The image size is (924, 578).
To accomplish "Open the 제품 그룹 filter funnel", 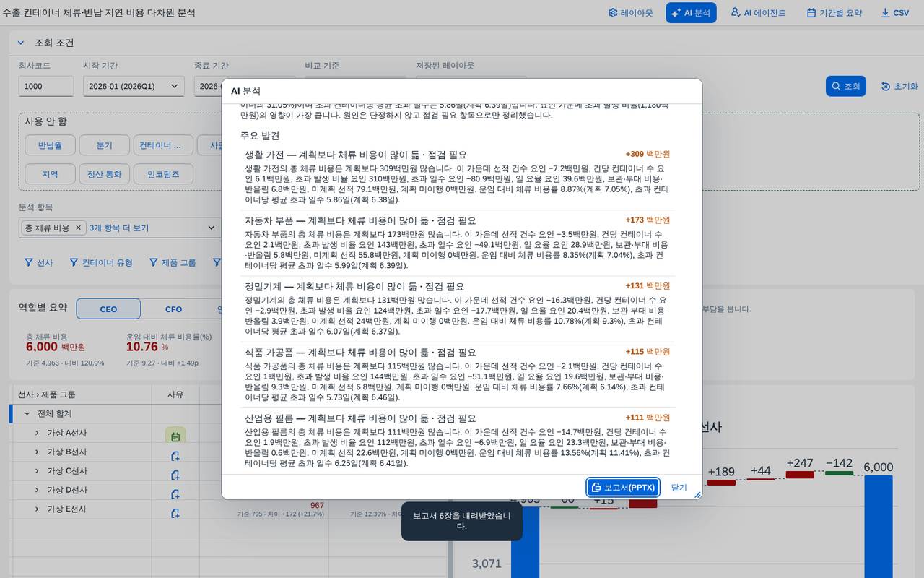I will pyautogui.click(x=173, y=262).
